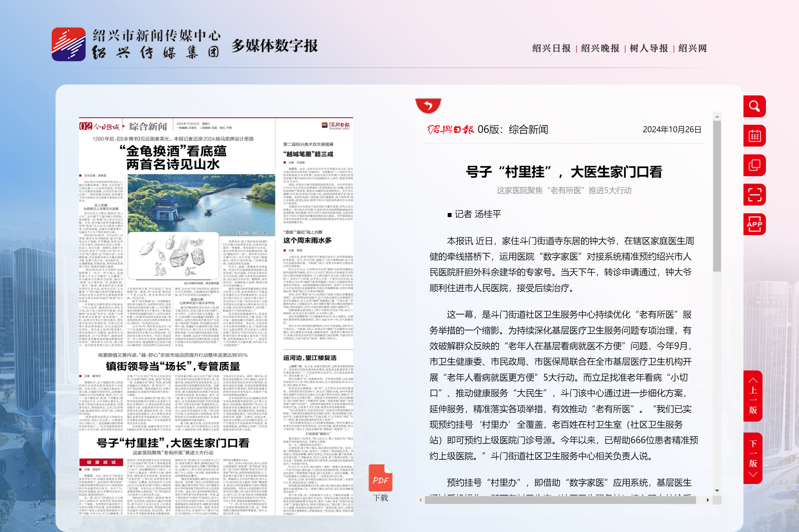Click article headline 号子“村里挂”，大医生家门口看
Screen dimensions: 799x532
pos(564,172)
